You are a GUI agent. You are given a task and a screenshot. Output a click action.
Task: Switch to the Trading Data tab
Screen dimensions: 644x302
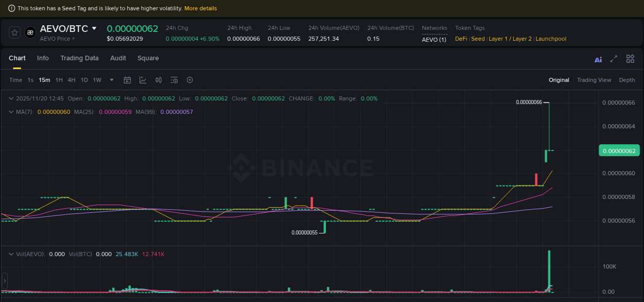[79, 58]
